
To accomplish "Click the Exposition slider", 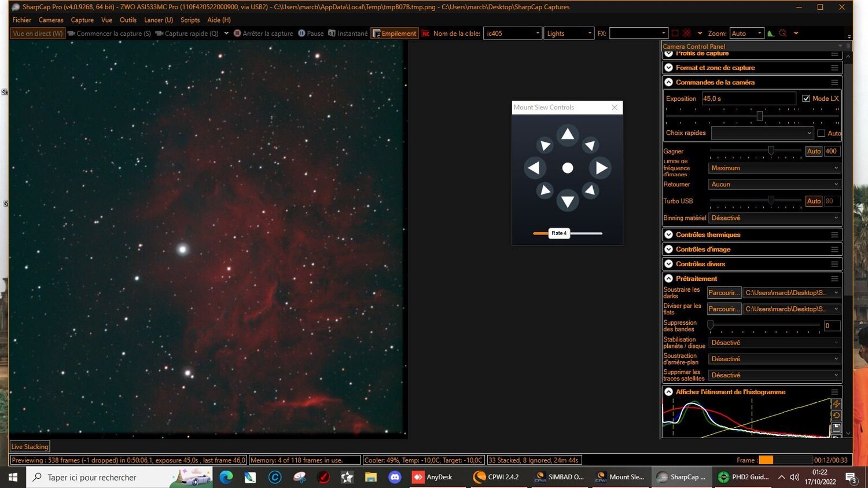I will [752, 116].
